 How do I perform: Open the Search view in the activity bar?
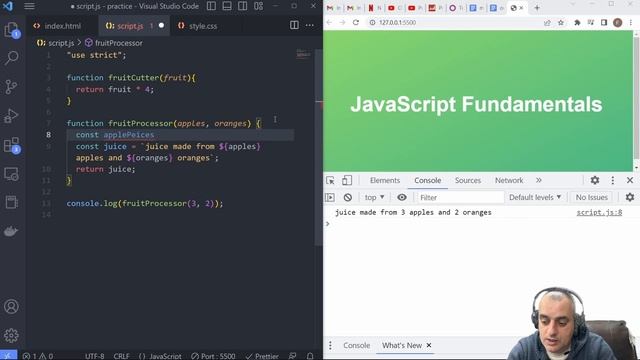[11, 58]
